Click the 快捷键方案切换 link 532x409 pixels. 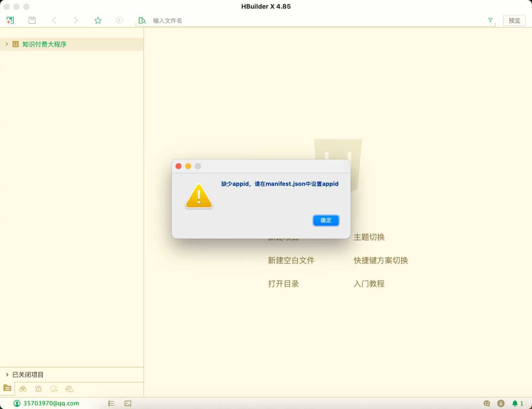coord(380,260)
